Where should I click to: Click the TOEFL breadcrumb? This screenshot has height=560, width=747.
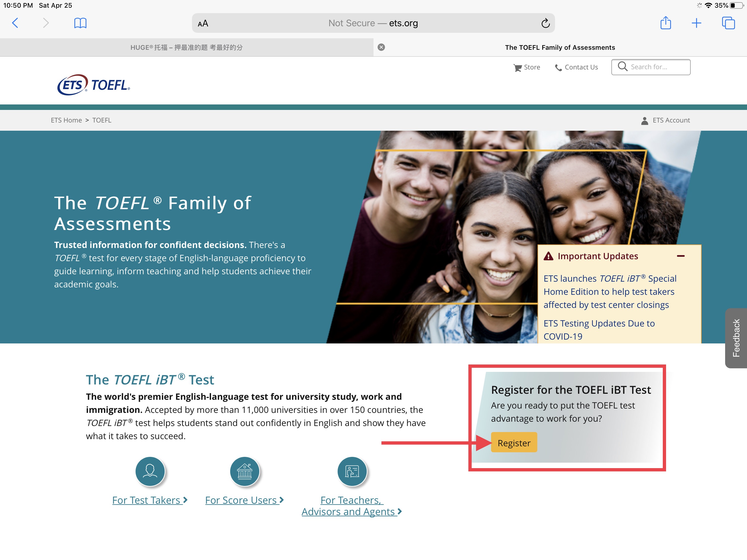click(x=102, y=120)
